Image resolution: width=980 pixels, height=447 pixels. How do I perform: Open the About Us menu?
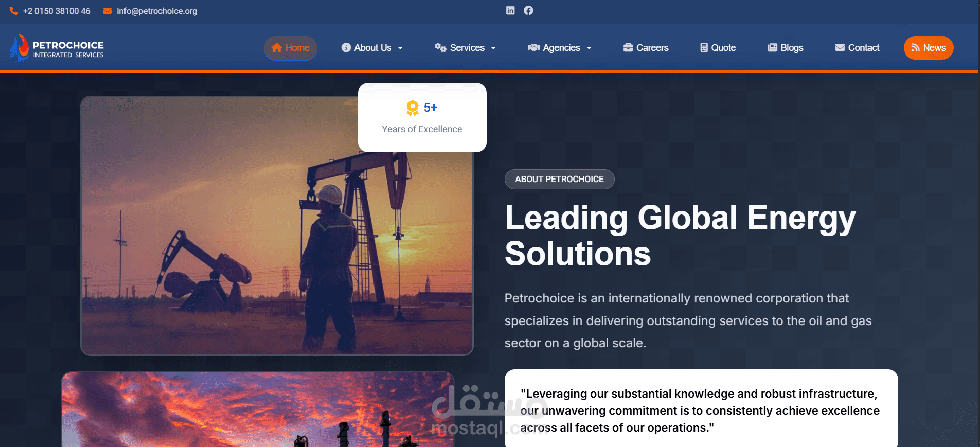tap(372, 48)
